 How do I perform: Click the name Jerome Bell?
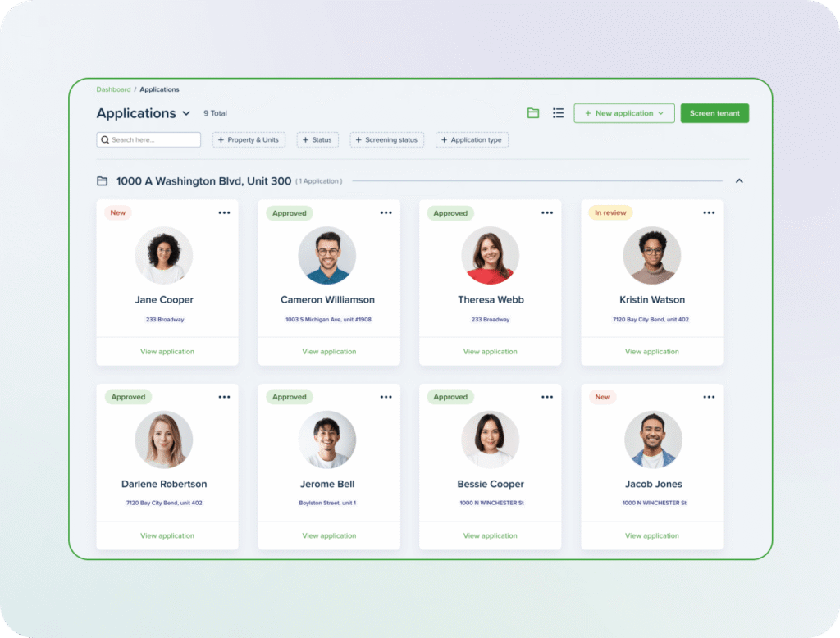tap(327, 485)
